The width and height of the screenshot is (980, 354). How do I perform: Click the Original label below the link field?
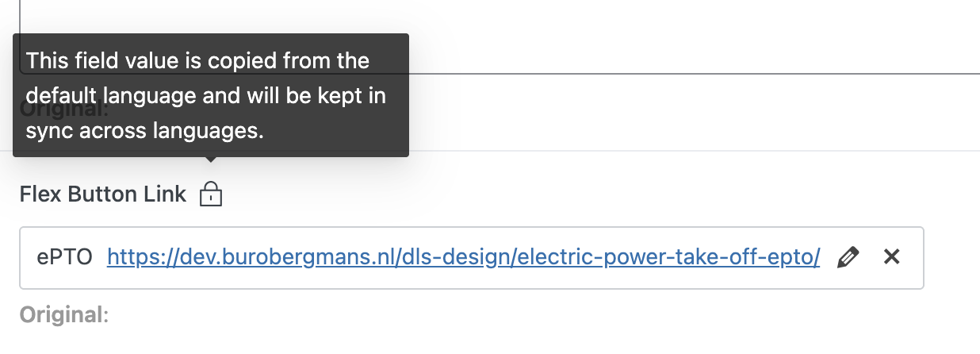(x=63, y=315)
